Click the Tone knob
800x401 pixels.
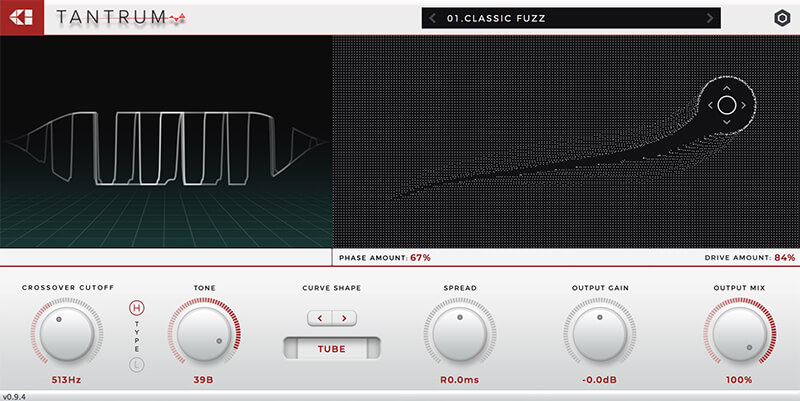(x=204, y=334)
